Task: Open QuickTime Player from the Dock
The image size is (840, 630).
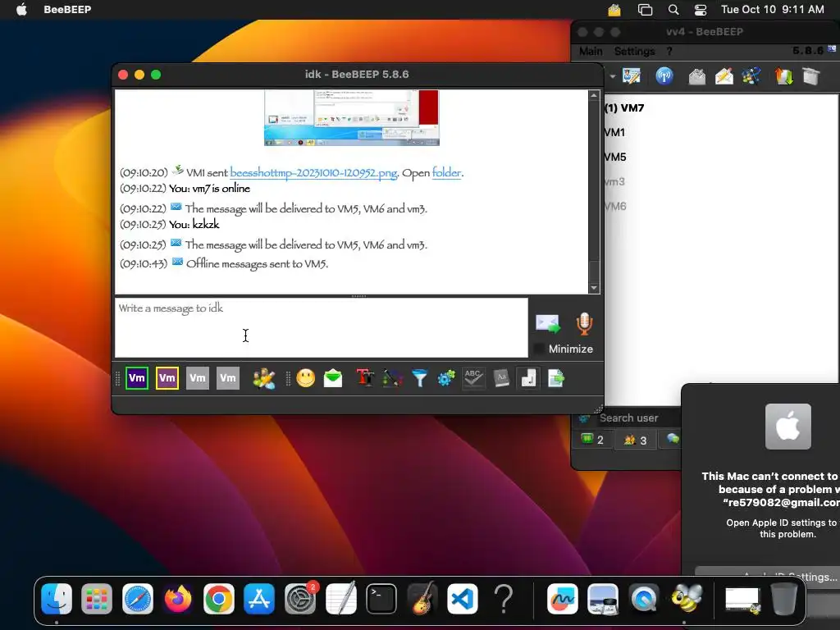Action: [x=645, y=598]
